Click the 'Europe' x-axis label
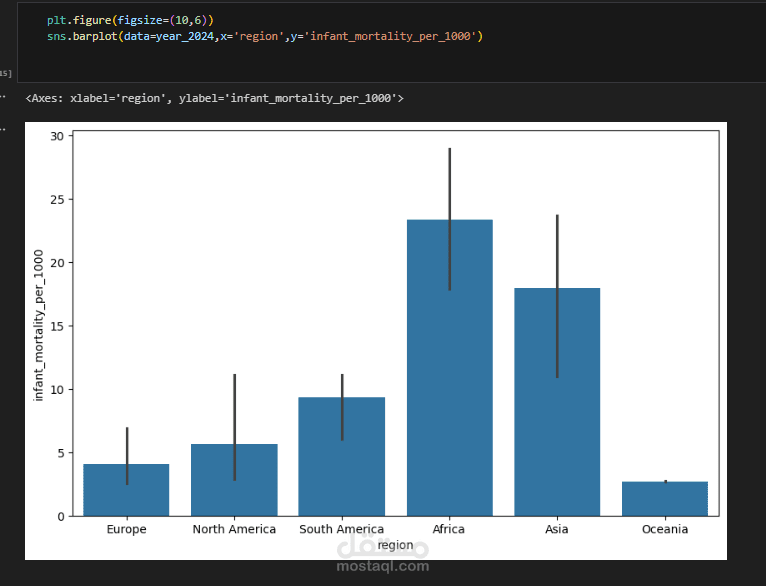This screenshot has width=766, height=586. pos(126,529)
